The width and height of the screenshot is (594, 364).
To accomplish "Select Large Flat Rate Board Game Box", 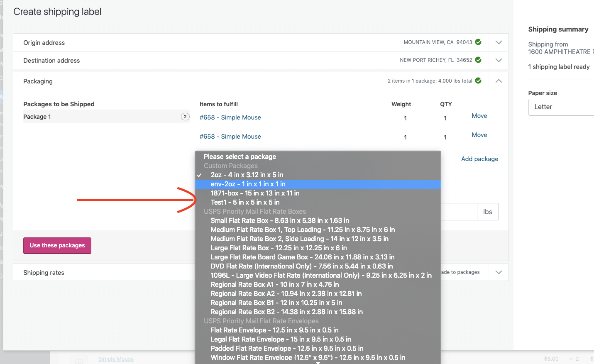I will [x=318, y=257].
